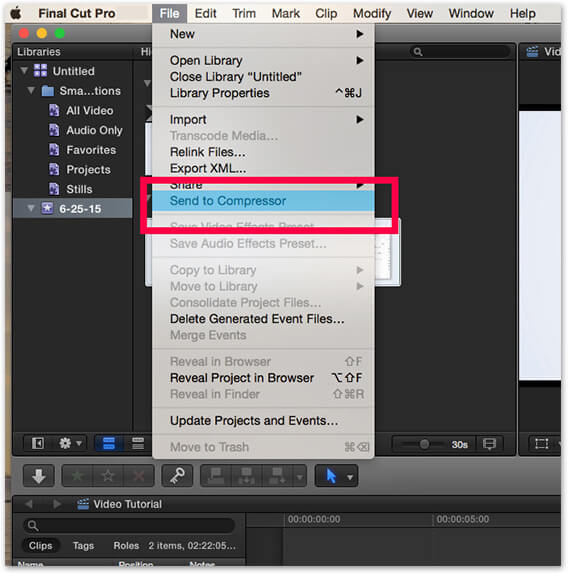Choose Send to Compressor
Viewport: 569px width, 575px height.
coord(263,201)
